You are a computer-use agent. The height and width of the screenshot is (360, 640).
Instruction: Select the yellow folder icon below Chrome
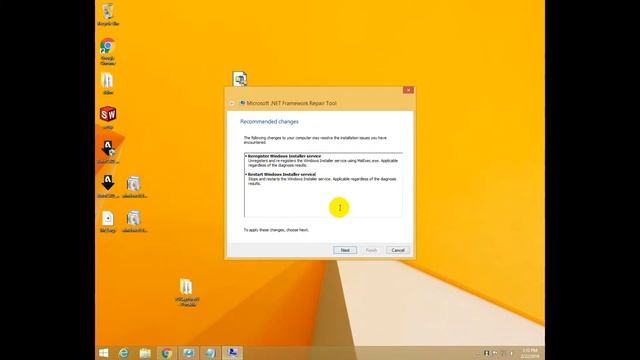pyautogui.click(x=108, y=83)
